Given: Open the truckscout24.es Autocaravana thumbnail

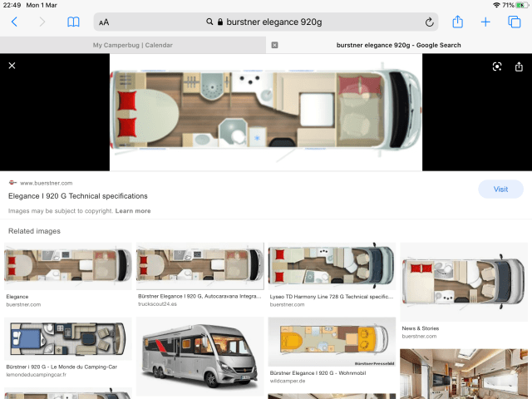Looking at the screenshot, I should 199,266.
